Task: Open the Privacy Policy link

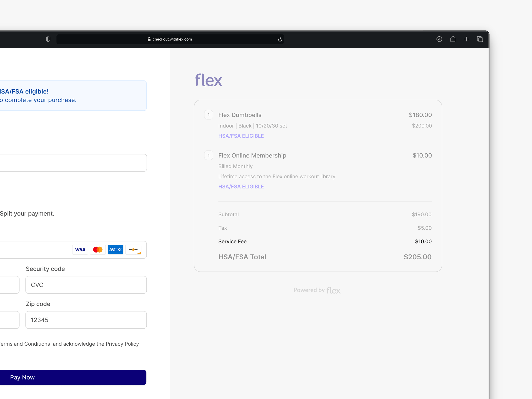Action: (x=122, y=344)
